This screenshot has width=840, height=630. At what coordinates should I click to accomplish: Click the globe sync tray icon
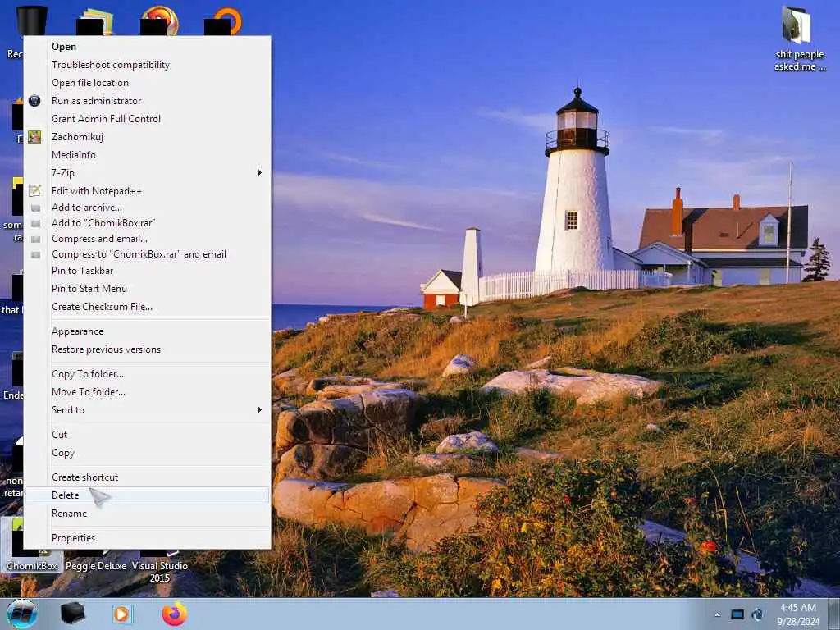tap(757, 614)
